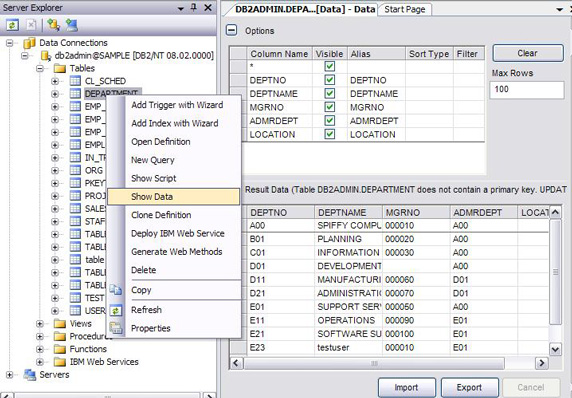Choose Generate Web Methods
The image size is (572, 398).
177,252
